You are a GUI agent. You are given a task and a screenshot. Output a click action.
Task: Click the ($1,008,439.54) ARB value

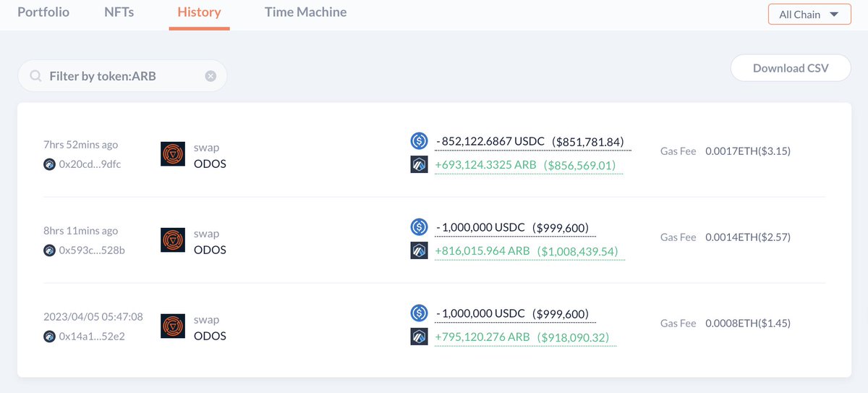coord(576,252)
